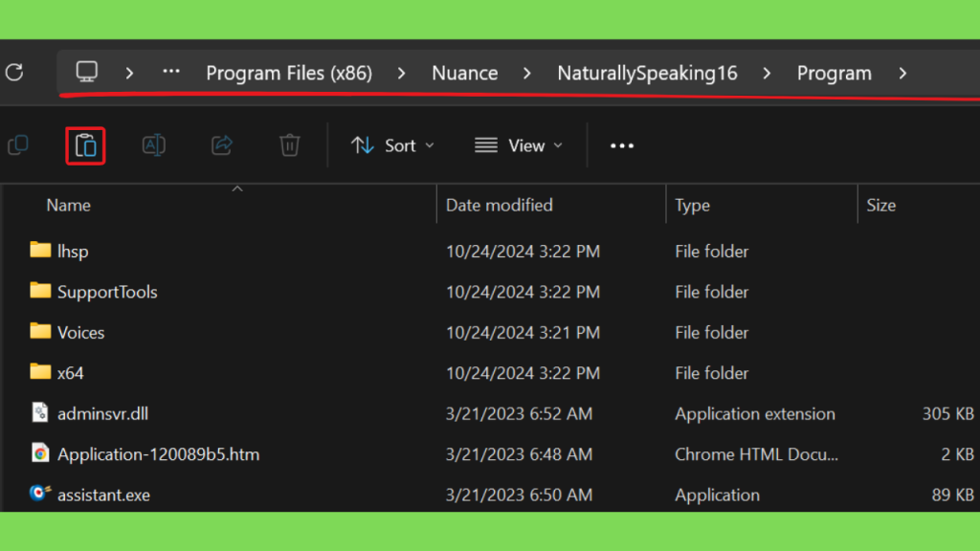Click the SupportTools date modified cell
The height and width of the screenshot is (551, 980).
tap(523, 292)
